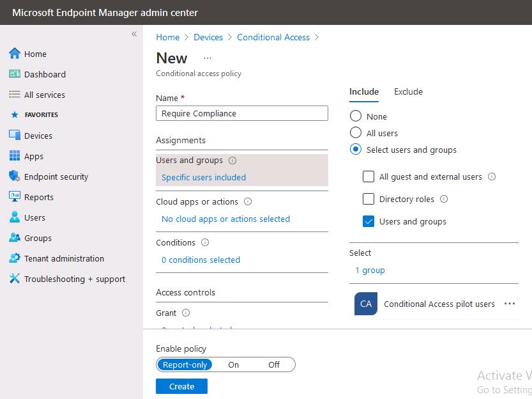This screenshot has height=399, width=532.
Task: Click the Groups people icon
Action: pos(15,238)
